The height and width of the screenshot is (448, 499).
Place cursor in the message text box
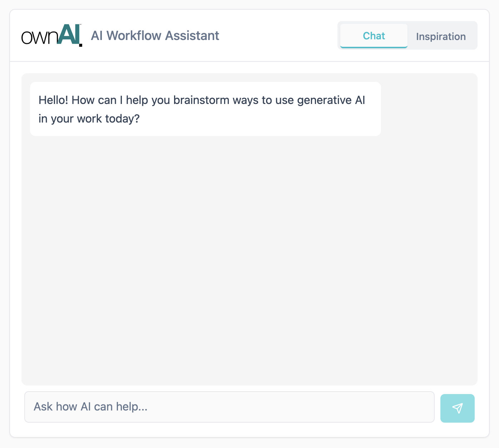[229, 407]
